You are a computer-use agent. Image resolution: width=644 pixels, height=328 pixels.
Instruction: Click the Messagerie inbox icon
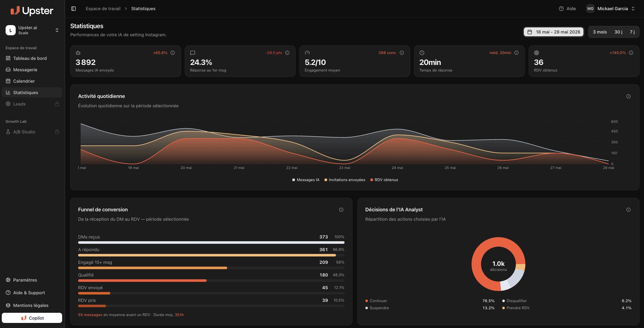pos(8,70)
